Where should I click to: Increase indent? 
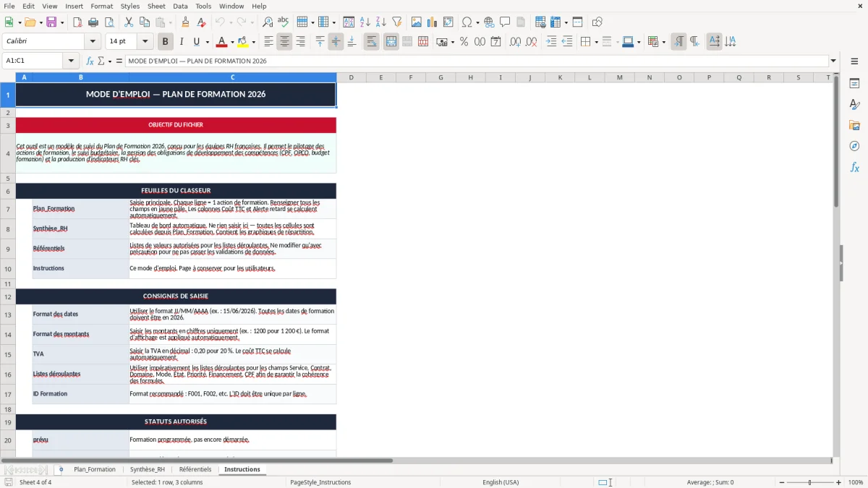[551, 42]
